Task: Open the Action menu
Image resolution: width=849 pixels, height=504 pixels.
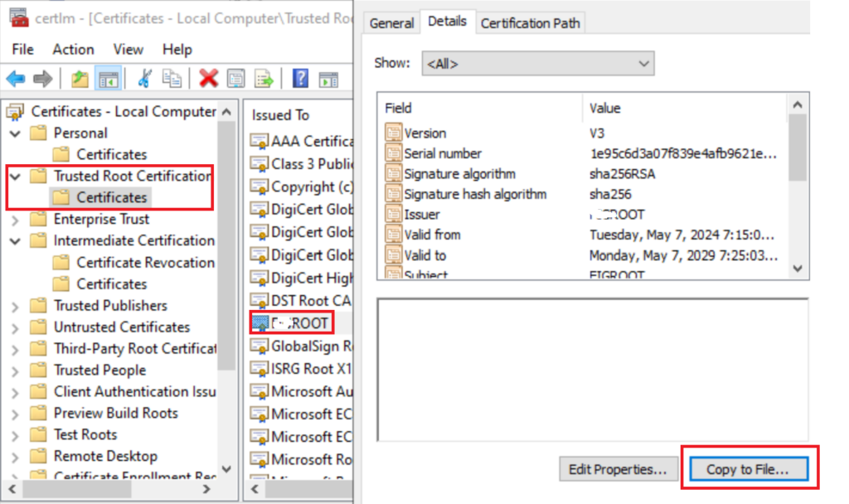Action: [x=73, y=49]
